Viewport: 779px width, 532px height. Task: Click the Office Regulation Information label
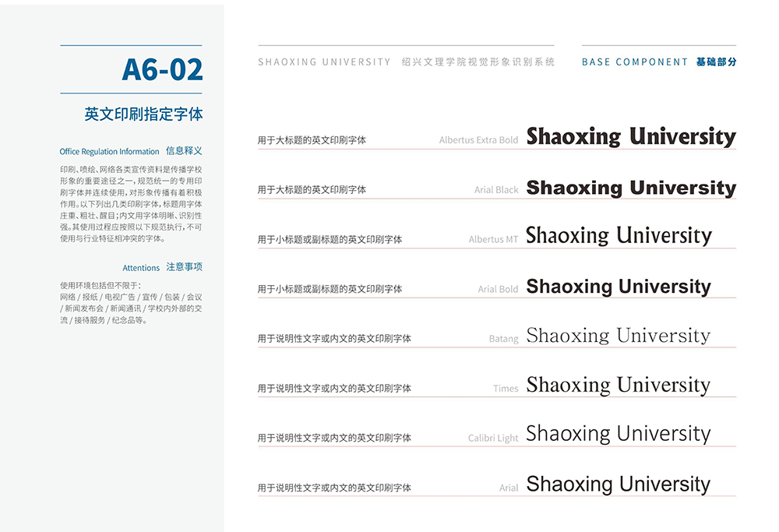coord(109,152)
